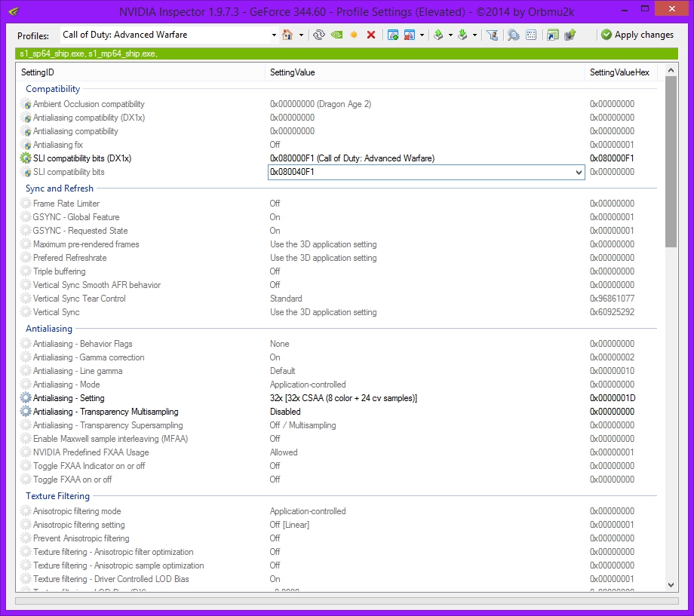The image size is (694, 616).
Task: Open the export profiles dropdown arrow
Action: click(x=450, y=35)
